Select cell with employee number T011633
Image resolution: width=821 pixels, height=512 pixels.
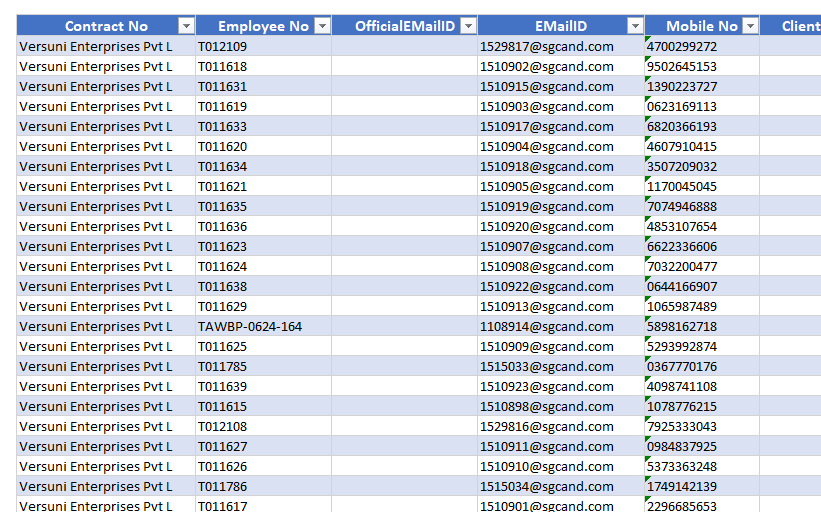(263, 126)
